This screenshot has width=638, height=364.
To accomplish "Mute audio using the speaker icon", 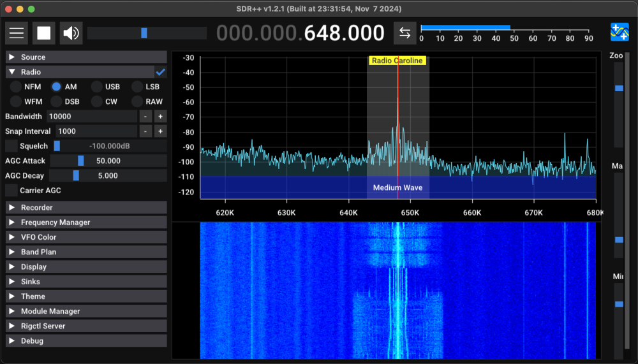I will pos(71,33).
